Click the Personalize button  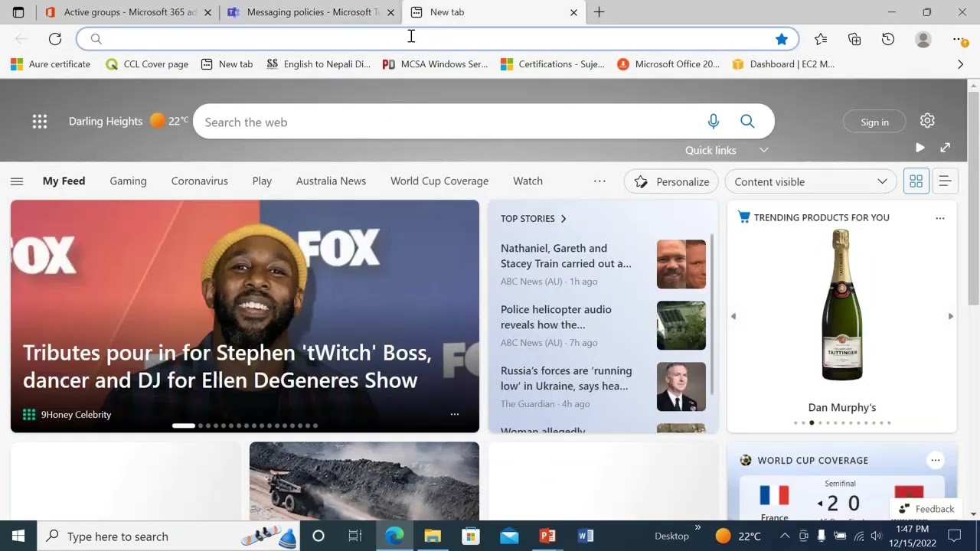tap(671, 181)
